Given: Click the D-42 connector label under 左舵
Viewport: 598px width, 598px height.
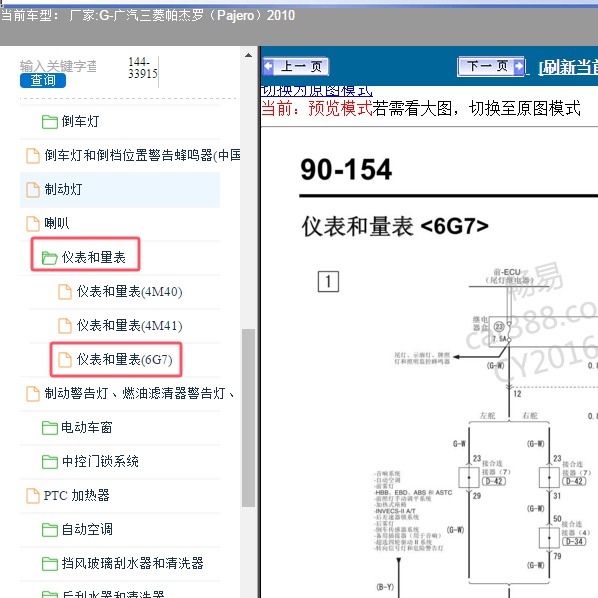Looking at the screenshot, I should pos(494,481).
